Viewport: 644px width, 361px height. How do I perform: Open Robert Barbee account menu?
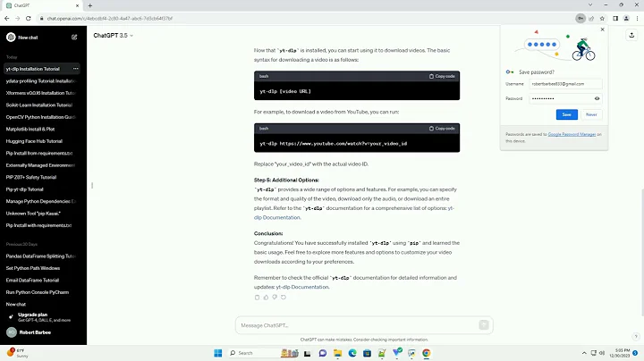(x=42, y=332)
